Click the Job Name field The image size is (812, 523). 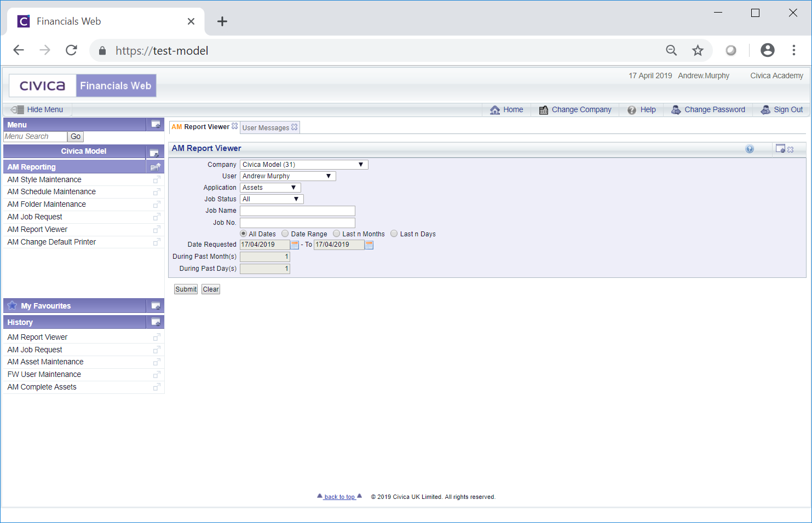pyautogui.click(x=297, y=211)
